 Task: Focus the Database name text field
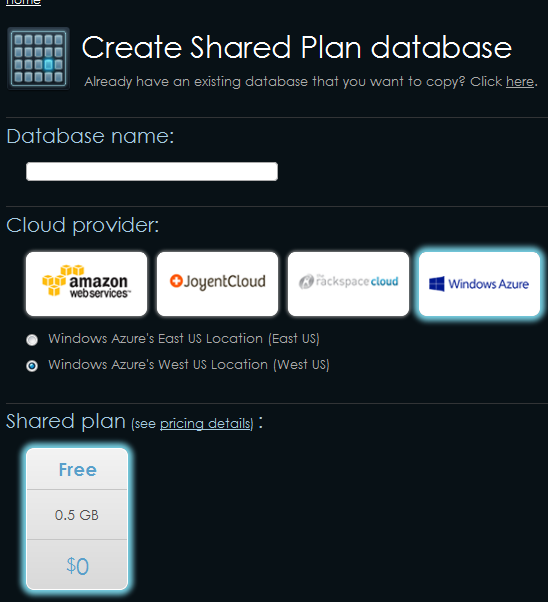(152, 171)
